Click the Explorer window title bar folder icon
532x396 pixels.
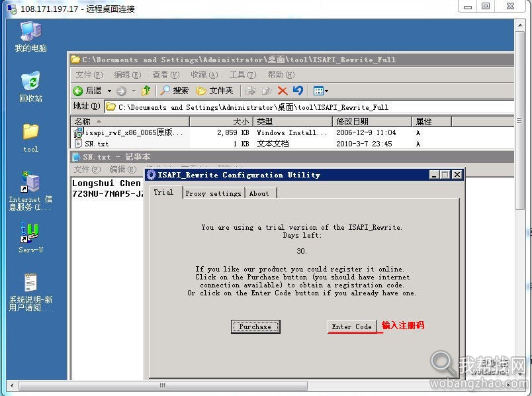pyautogui.click(x=75, y=60)
